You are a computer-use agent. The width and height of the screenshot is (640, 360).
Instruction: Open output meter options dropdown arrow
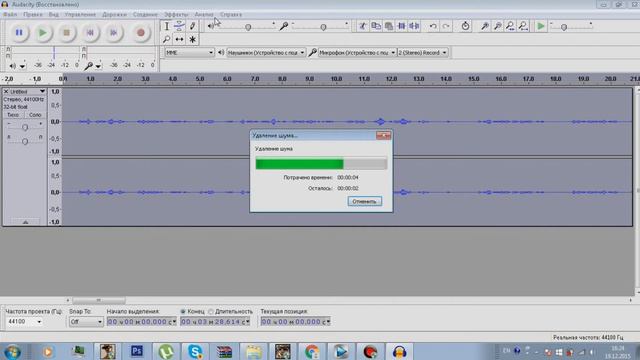click(x=22, y=66)
